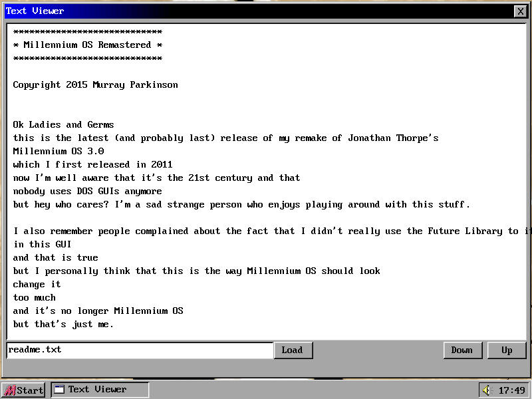Click the readme.txt filename field
The width and height of the screenshot is (532, 399).
point(140,350)
